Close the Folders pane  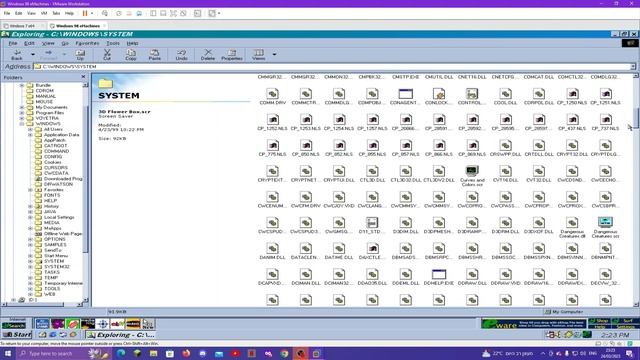[x=83, y=77]
